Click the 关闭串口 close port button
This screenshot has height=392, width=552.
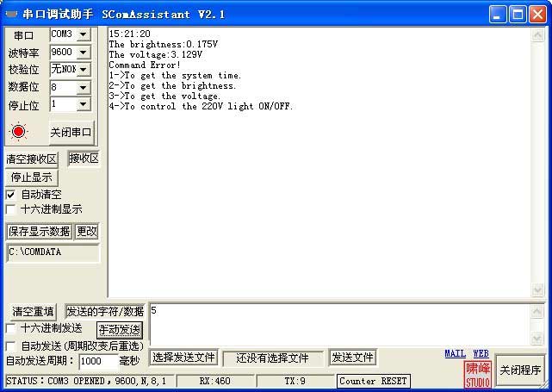[71, 132]
